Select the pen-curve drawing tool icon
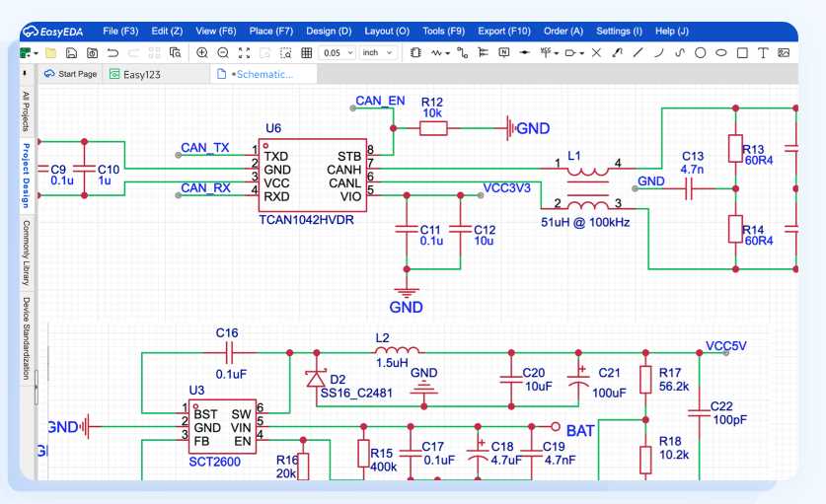This screenshot has width=826, height=504. click(617, 52)
